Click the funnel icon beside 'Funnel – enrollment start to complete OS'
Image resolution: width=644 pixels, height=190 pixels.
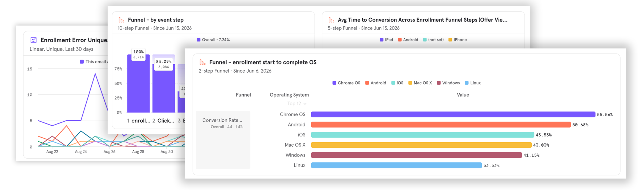tap(202, 63)
